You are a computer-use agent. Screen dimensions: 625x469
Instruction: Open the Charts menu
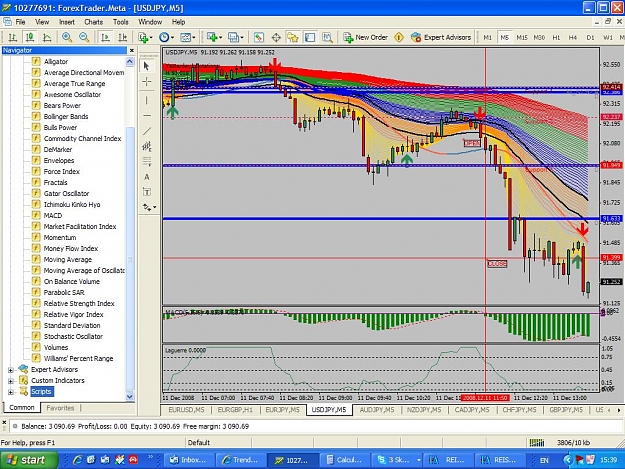[93, 22]
